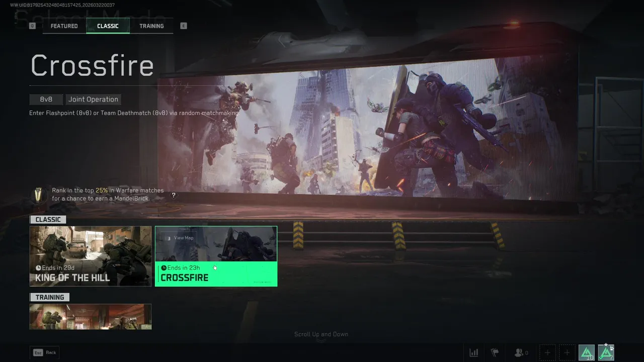Screen dimensions: 644x362
Task: Click the Scroll Up and Down hint
Action: point(321,334)
